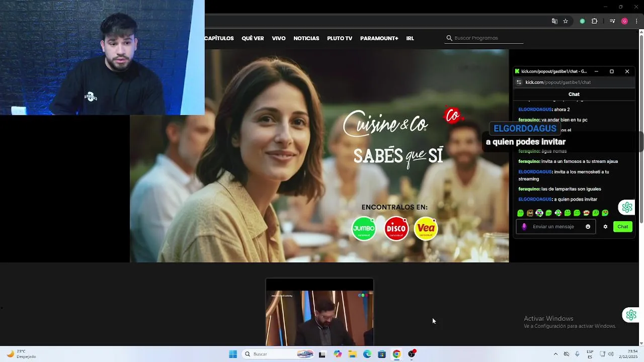
Task: Click the 'invita a los mernosketi' chat message
Action: (x=564, y=175)
